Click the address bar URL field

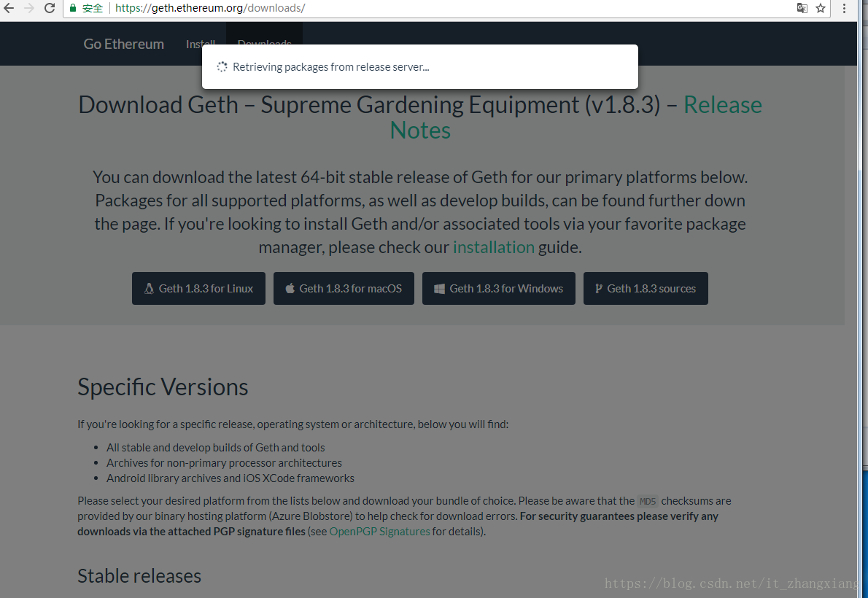446,8
